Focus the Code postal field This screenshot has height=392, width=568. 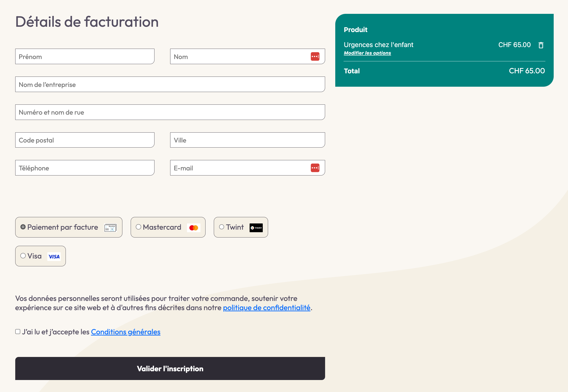[x=85, y=140]
